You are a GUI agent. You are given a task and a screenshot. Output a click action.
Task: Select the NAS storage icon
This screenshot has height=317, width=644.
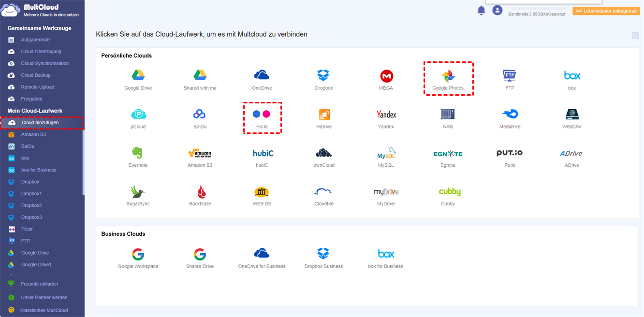coord(448,115)
